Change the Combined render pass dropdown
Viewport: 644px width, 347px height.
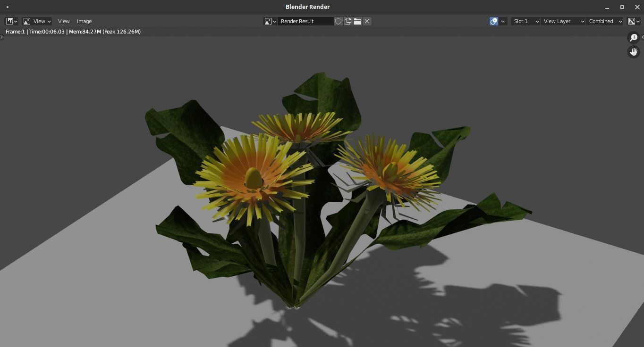pyautogui.click(x=604, y=21)
